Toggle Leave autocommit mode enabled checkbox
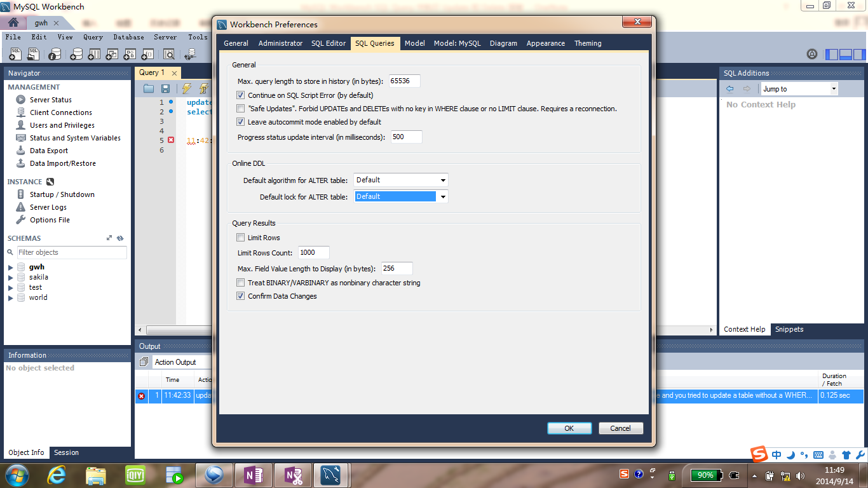This screenshot has width=868, height=488. pos(240,122)
